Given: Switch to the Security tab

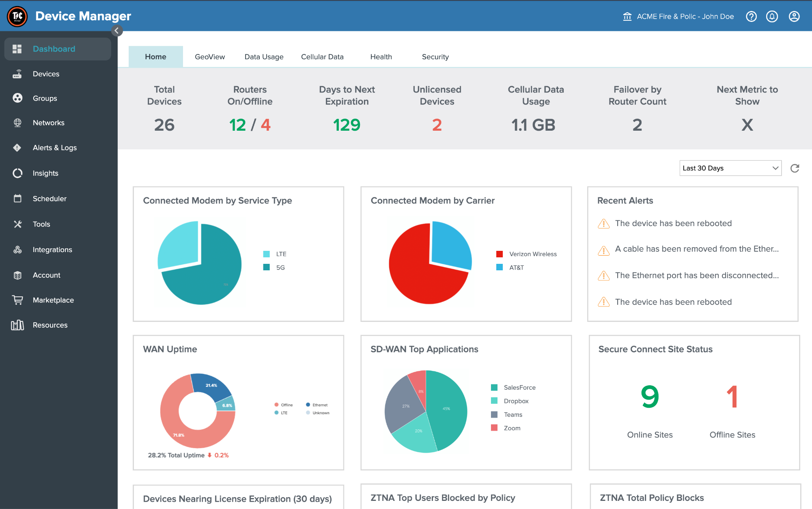Looking at the screenshot, I should click(435, 57).
